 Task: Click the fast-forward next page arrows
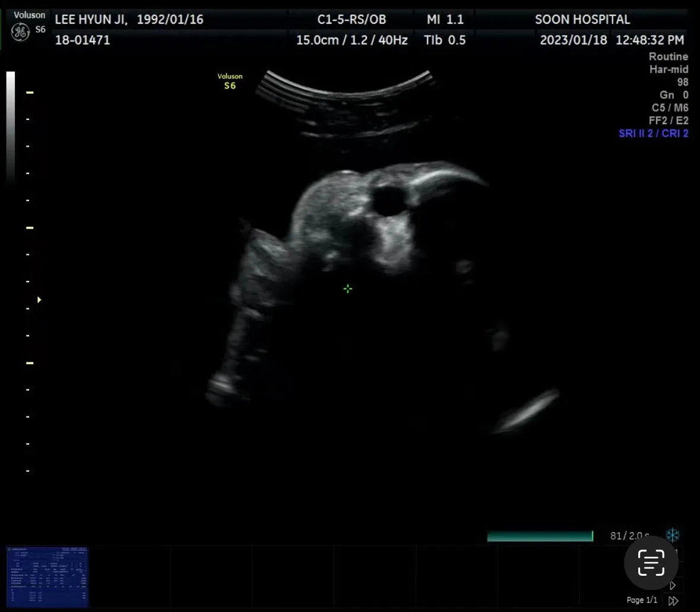pyautogui.click(x=673, y=601)
